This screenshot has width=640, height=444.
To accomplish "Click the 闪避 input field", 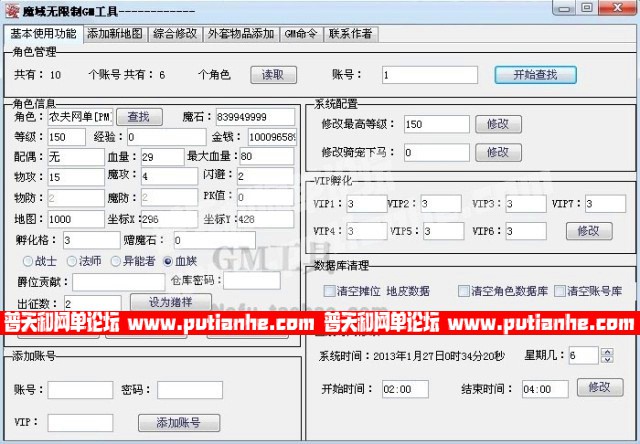I will click(x=265, y=176).
